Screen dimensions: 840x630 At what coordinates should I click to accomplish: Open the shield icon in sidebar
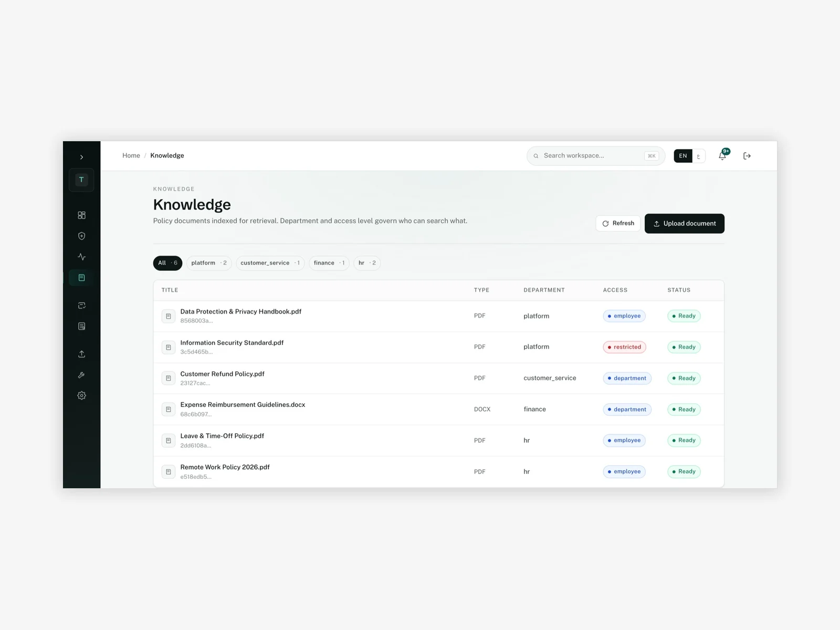pos(81,236)
